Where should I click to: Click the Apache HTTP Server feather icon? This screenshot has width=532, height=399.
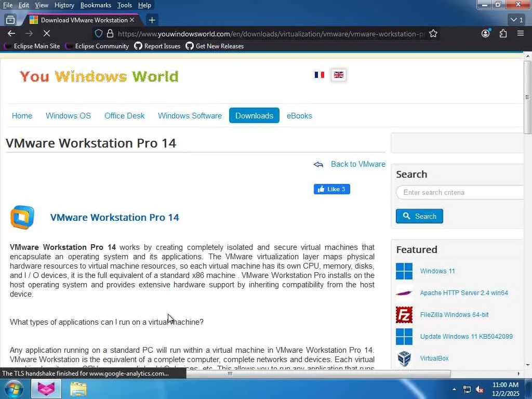pos(404,293)
